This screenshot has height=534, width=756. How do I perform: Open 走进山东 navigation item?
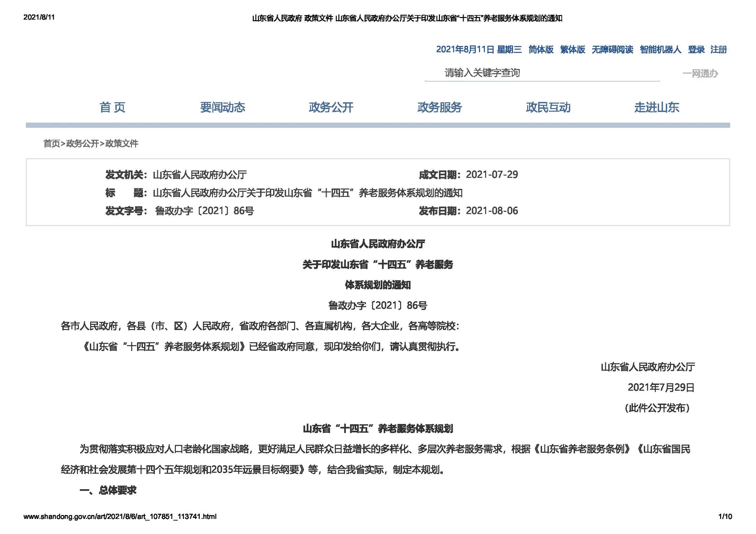[656, 107]
